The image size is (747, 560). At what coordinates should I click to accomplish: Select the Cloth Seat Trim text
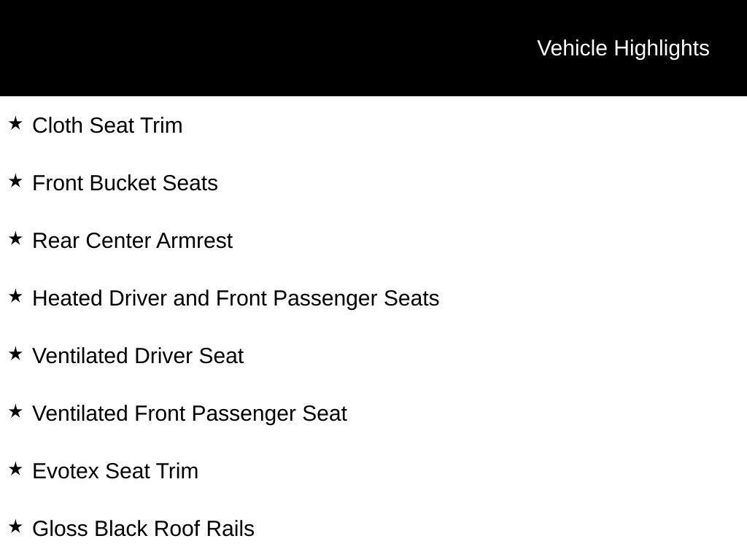click(107, 125)
